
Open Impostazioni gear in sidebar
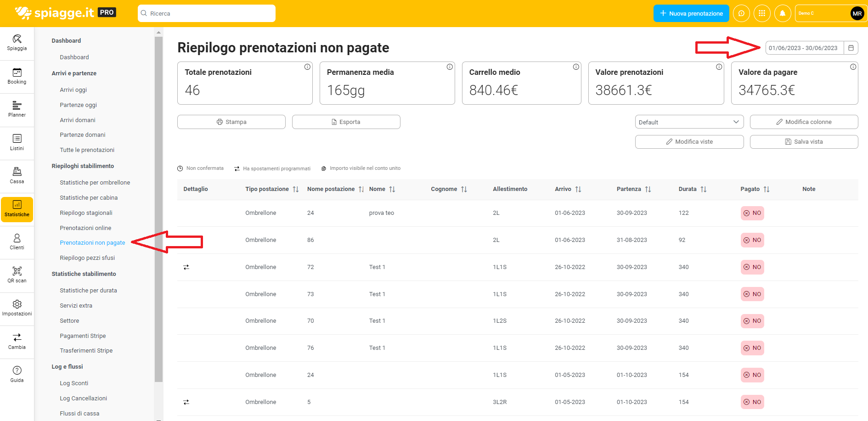(x=17, y=308)
